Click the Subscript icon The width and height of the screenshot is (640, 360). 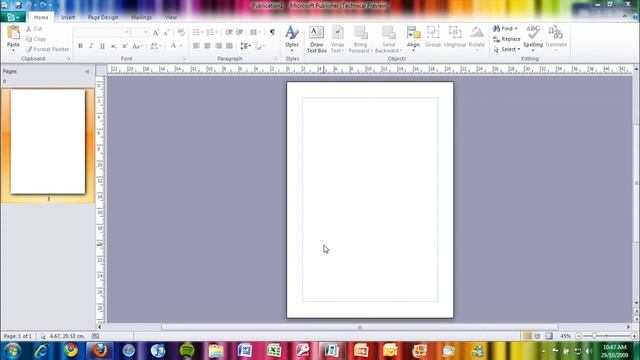point(114,46)
